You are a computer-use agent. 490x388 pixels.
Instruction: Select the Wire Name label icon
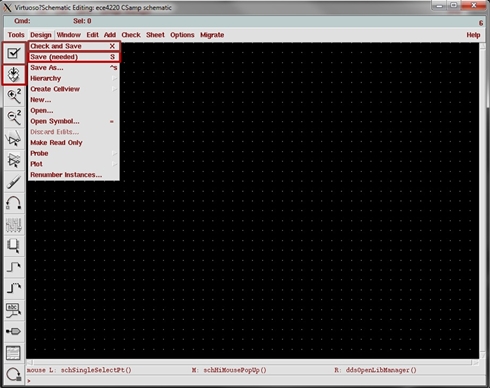click(14, 310)
